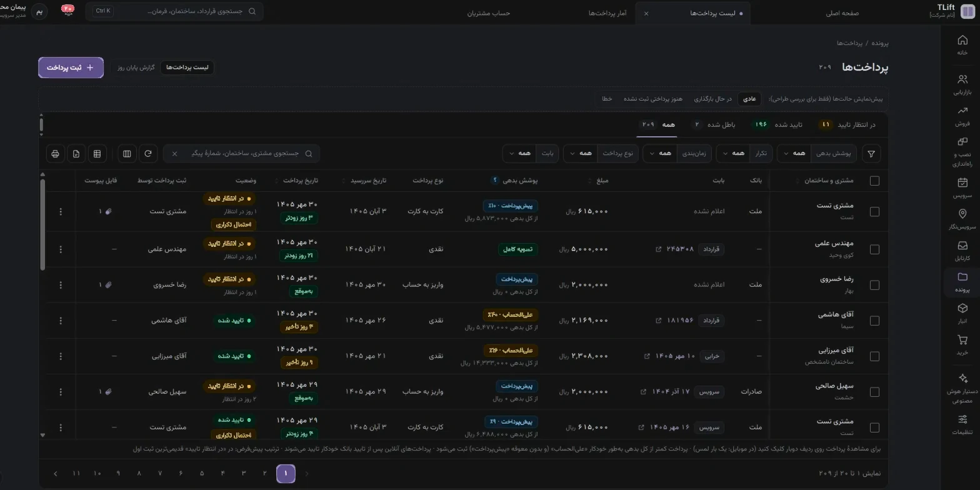Go to page 2 in pagination
Image resolution: width=980 pixels, height=490 pixels.
tap(264, 474)
